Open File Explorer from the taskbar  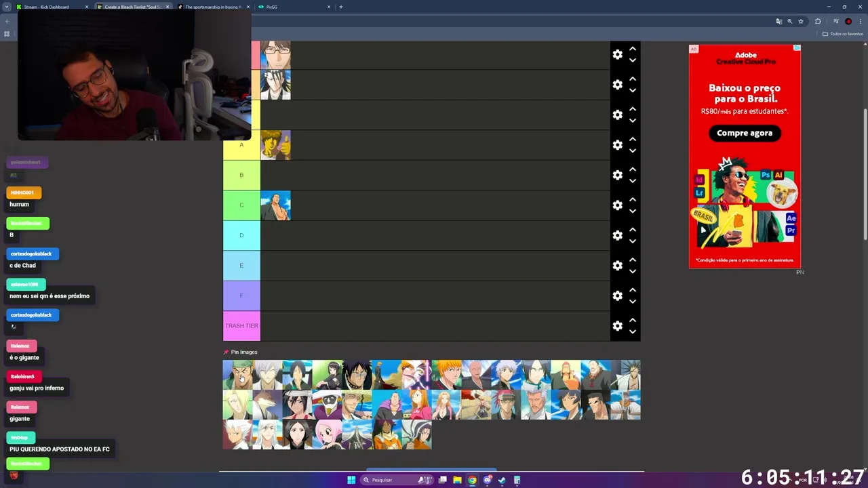(457, 480)
